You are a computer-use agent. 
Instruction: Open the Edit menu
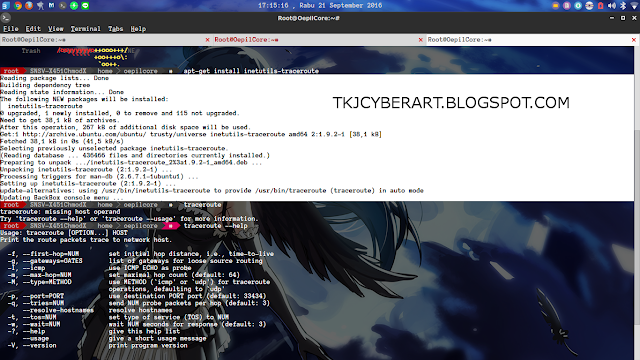(x=33, y=29)
